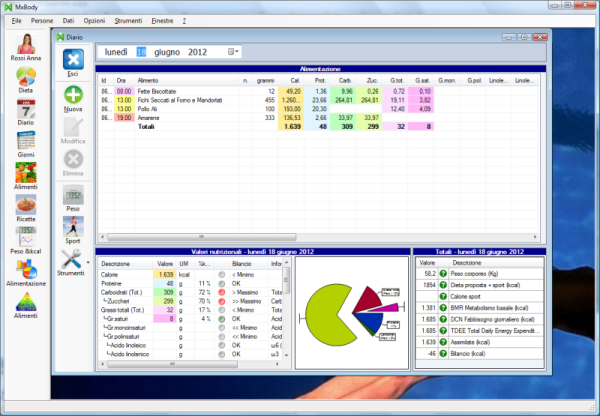The height and width of the screenshot is (416, 600).
Task: Open the date picker calendar dropdown
Action: pos(233,52)
